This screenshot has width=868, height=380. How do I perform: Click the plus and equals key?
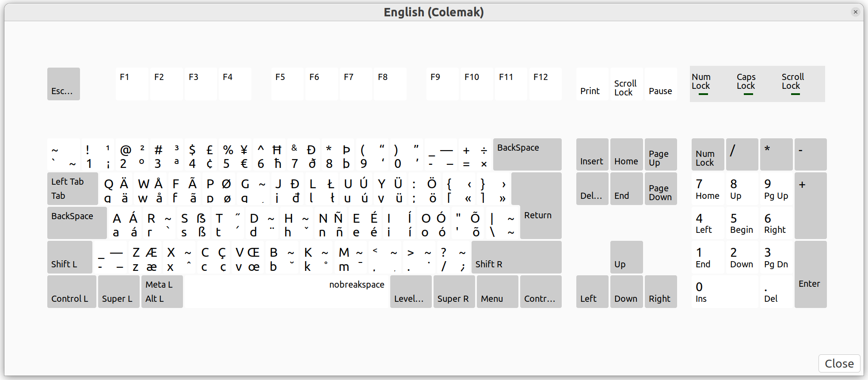475,155
